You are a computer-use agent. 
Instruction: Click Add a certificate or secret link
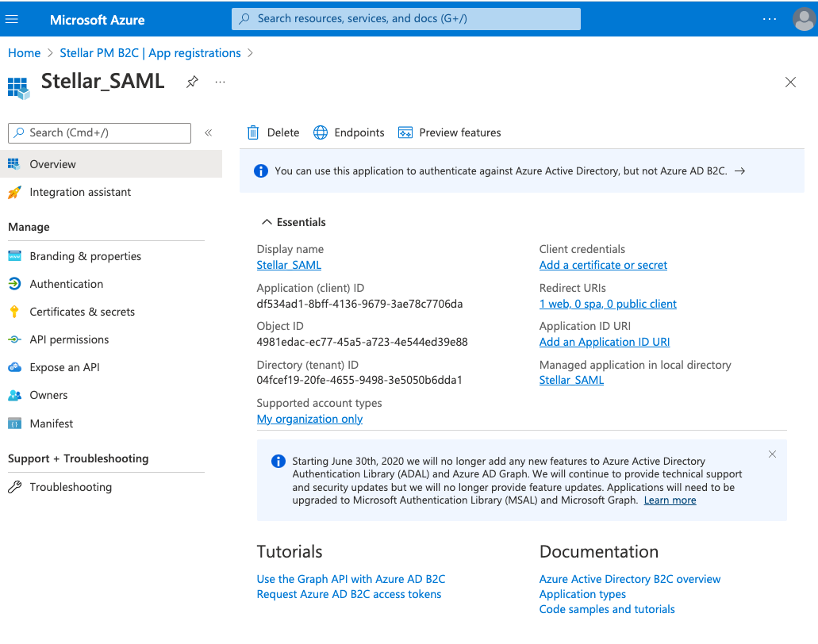pyautogui.click(x=603, y=265)
